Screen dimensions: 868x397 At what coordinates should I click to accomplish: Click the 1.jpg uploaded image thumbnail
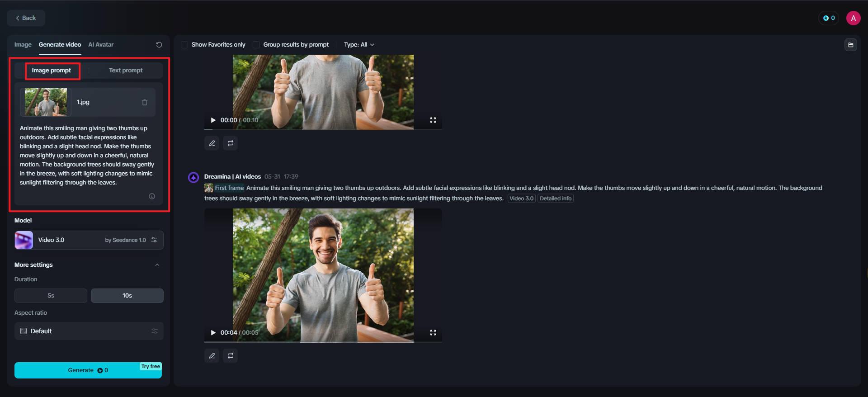(46, 102)
